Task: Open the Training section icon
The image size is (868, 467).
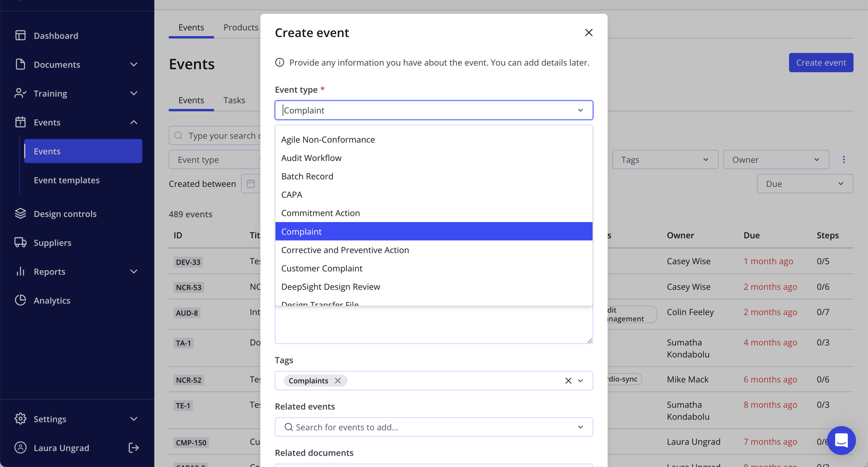Action: point(20,93)
